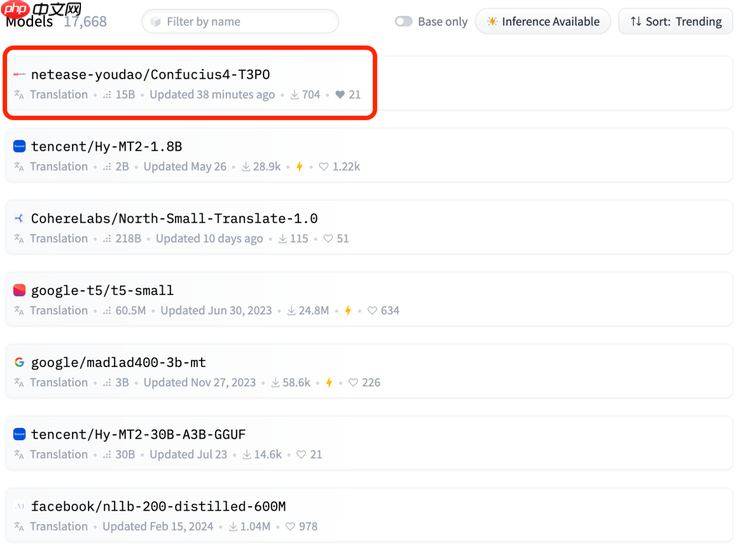Image resolution: width=750 pixels, height=552 pixels.
Task: Click download icon next to 28.9k
Action: [246, 166]
